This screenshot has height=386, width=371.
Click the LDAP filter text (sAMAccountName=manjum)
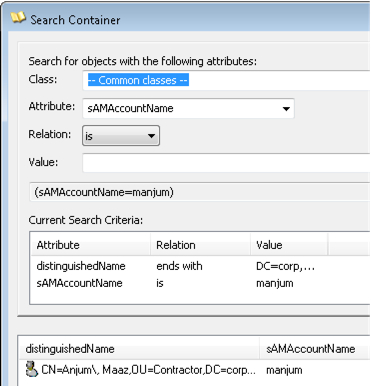pyautogui.click(x=104, y=192)
